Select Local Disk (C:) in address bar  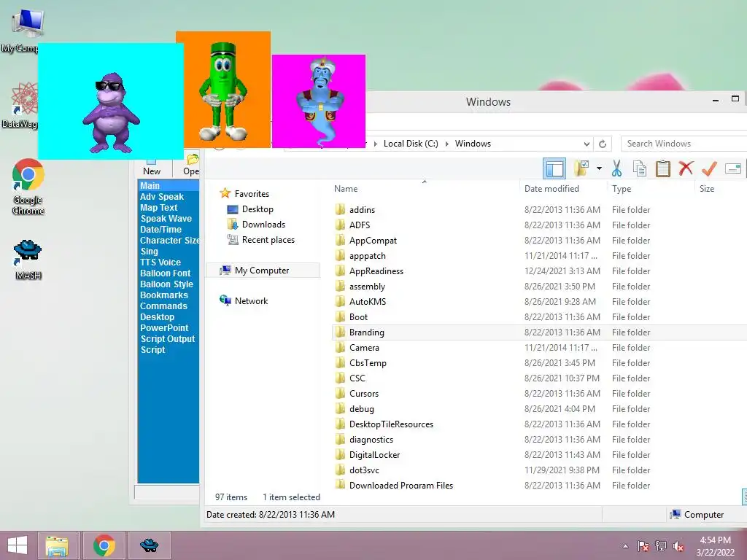tap(411, 144)
